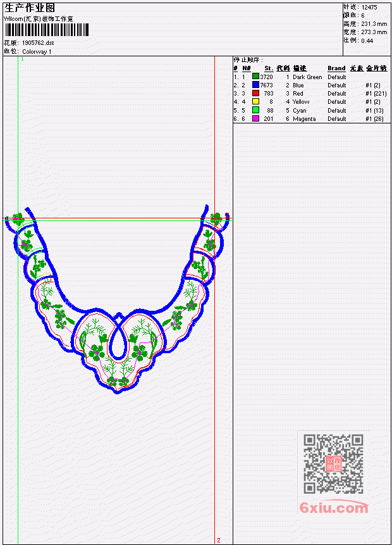Screen dimensions: 392x545
Task: Select the 'Yellow' description cell
Action: [301, 102]
